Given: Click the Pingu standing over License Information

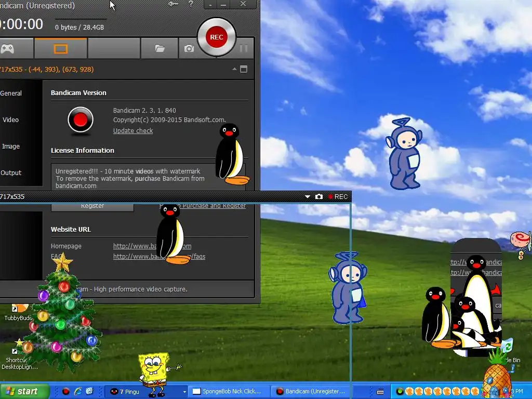Looking at the screenshot, I should coord(232,154).
